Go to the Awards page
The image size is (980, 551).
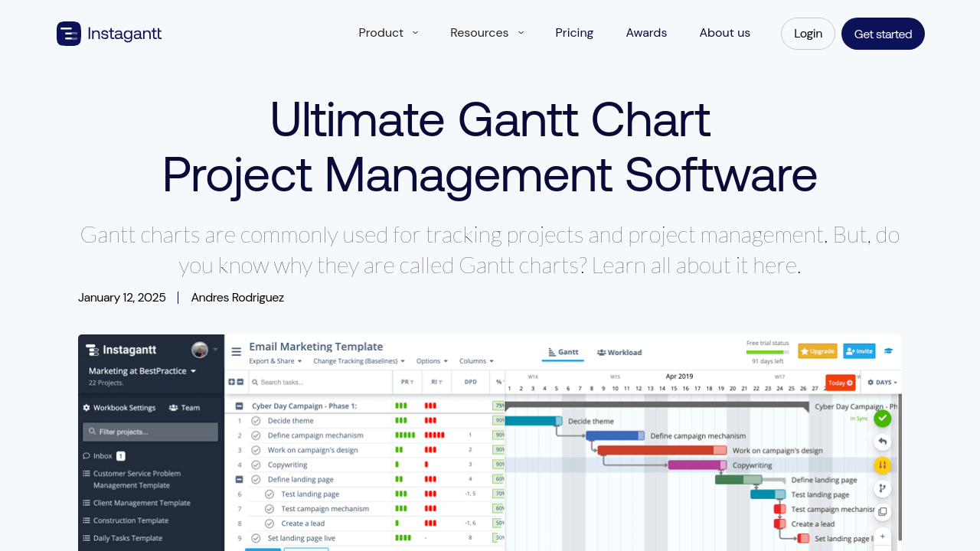(x=646, y=33)
